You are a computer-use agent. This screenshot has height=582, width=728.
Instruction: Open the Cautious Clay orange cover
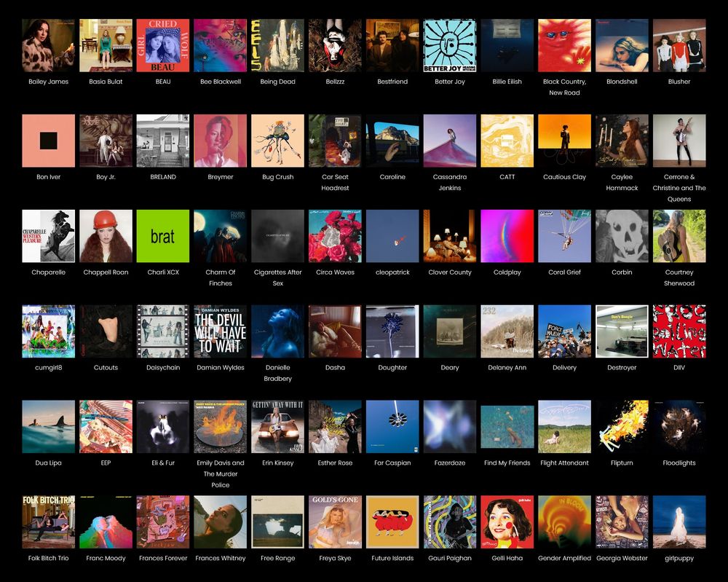point(565,141)
